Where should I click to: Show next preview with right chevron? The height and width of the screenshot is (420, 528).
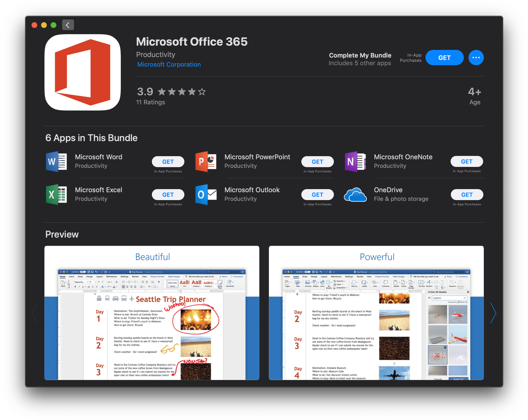(493, 313)
